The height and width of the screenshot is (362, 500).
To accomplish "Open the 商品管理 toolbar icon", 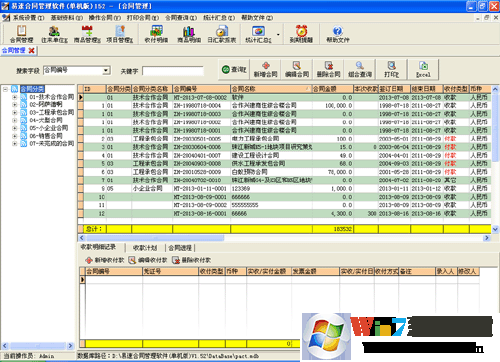I will 87,34.
